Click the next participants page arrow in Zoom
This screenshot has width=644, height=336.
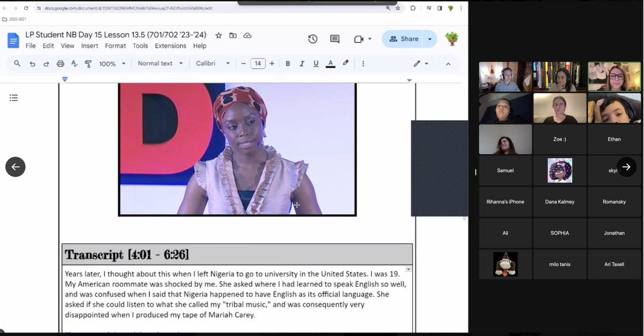click(x=626, y=167)
